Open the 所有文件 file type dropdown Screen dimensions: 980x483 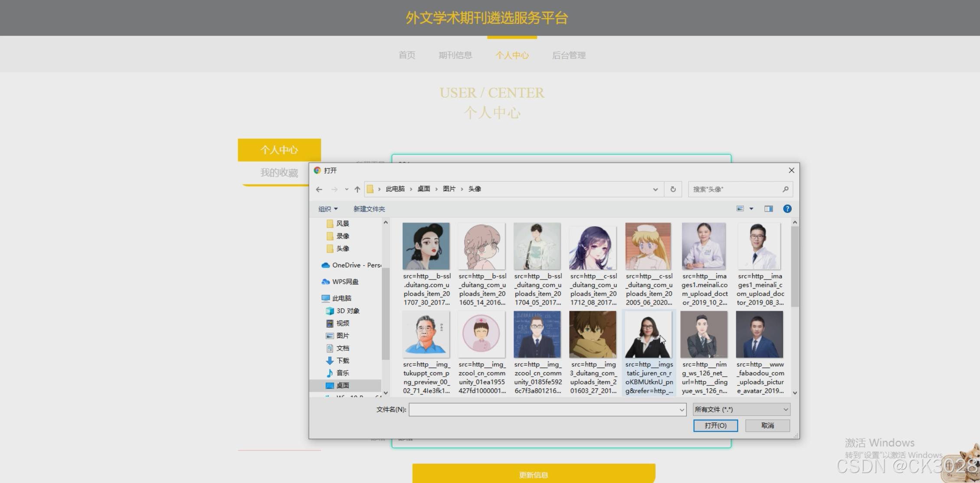[x=741, y=409]
